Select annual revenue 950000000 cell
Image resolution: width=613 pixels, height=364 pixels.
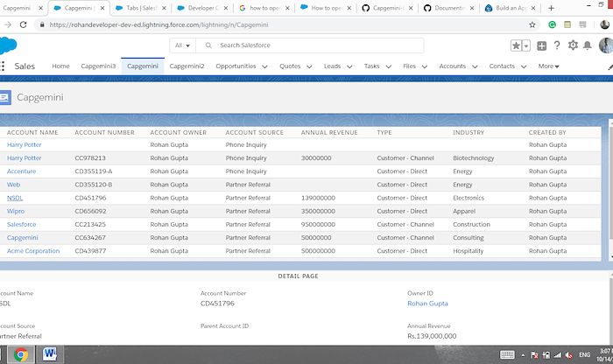click(318, 224)
